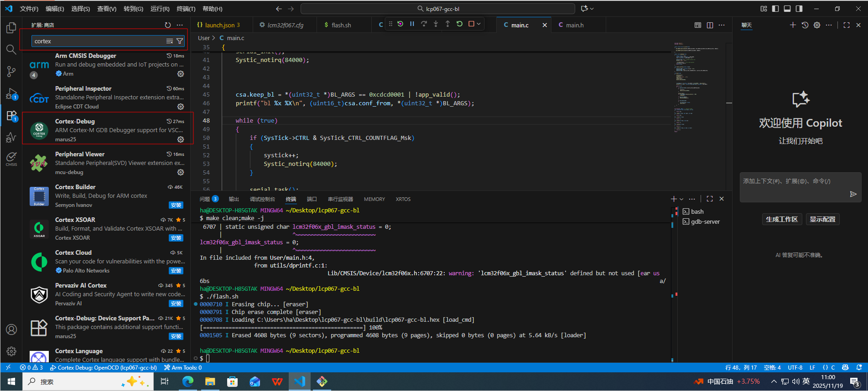The height and width of the screenshot is (391, 868).
Task: Toggle the secondary sidebar on the right
Action: (x=799, y=9)
